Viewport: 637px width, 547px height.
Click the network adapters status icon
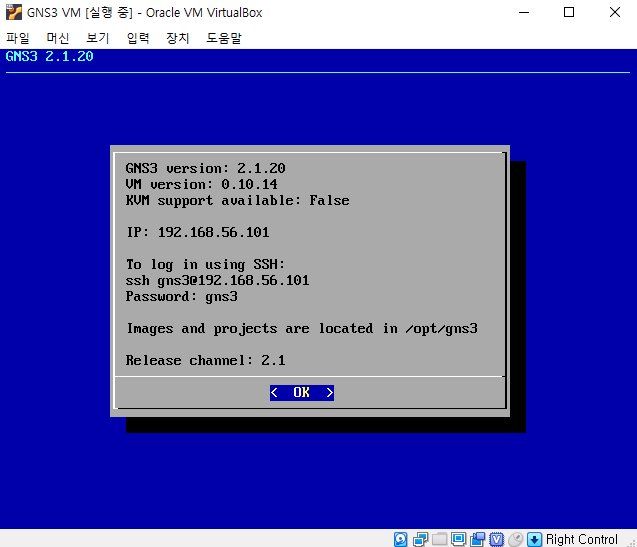(x=420, y=539)
